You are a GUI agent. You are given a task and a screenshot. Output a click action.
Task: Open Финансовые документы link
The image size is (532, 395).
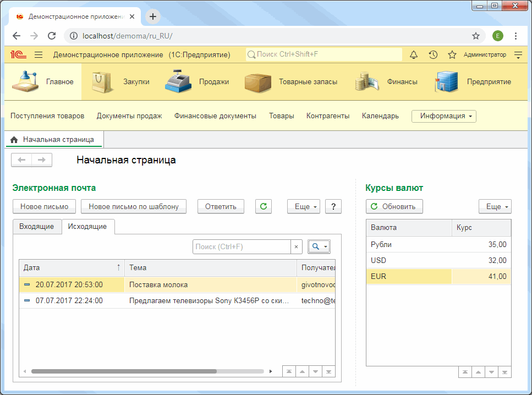pyautogui.click(x=215, y=116)
